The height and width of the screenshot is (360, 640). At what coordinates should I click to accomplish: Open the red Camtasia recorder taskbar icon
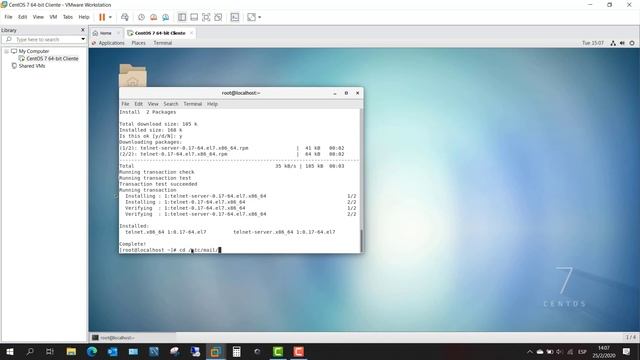point(299,351)
